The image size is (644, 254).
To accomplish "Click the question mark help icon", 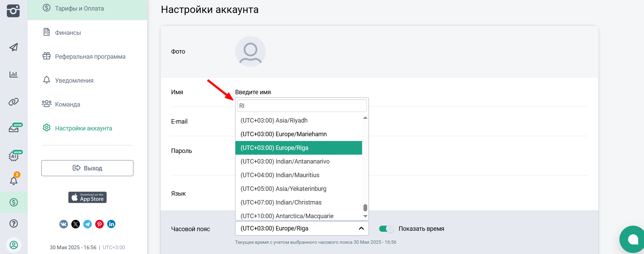I will tap(14, 224).
